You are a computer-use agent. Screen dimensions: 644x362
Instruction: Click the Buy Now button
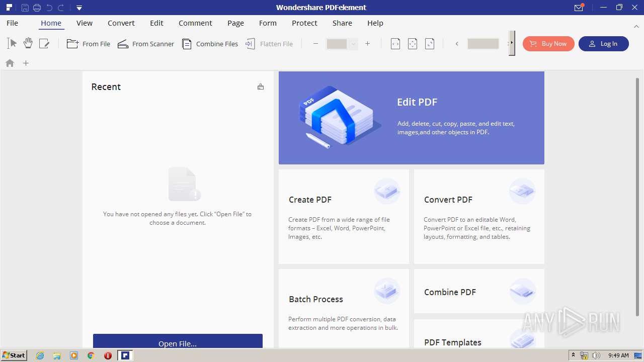tap(548, 44)
